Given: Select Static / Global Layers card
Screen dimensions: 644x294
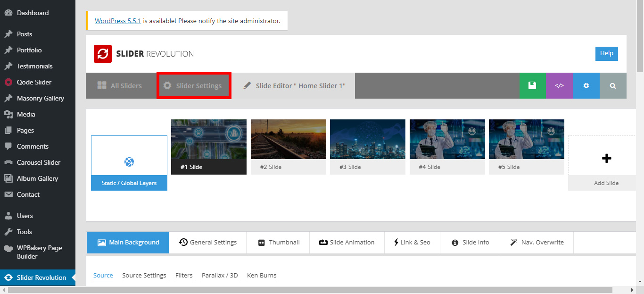Looking at the screenshot, I should tap(129, 163).
